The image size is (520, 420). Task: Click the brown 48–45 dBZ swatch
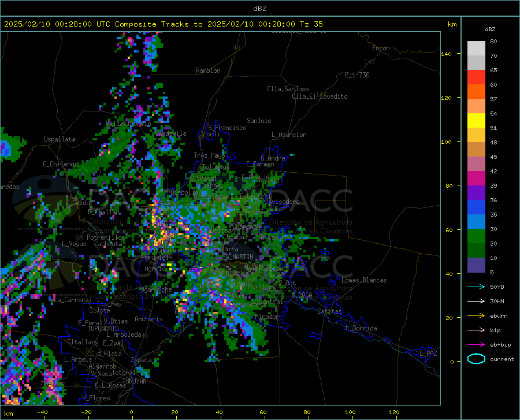pos(476,150)
